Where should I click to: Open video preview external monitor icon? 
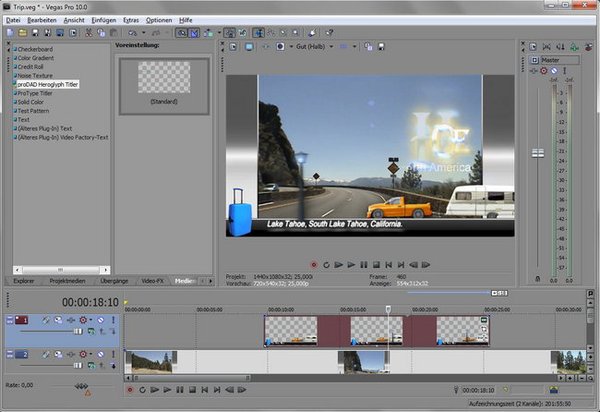(x=248, y=46)
